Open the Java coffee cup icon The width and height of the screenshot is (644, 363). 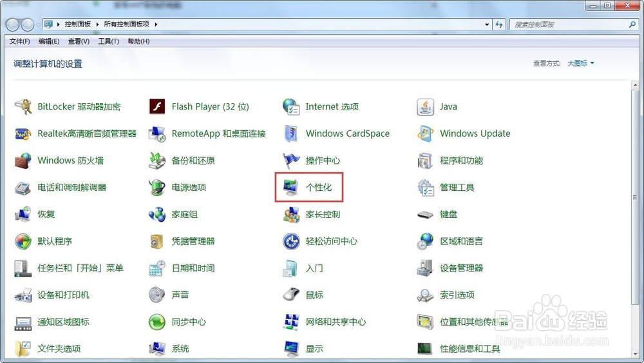coord(425,107)
